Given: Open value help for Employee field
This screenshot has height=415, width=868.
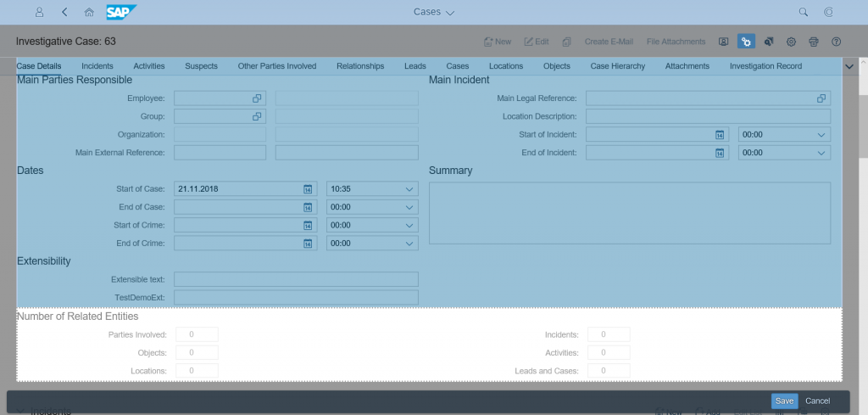Looking at the screenshot, I should tap(257, 98).
